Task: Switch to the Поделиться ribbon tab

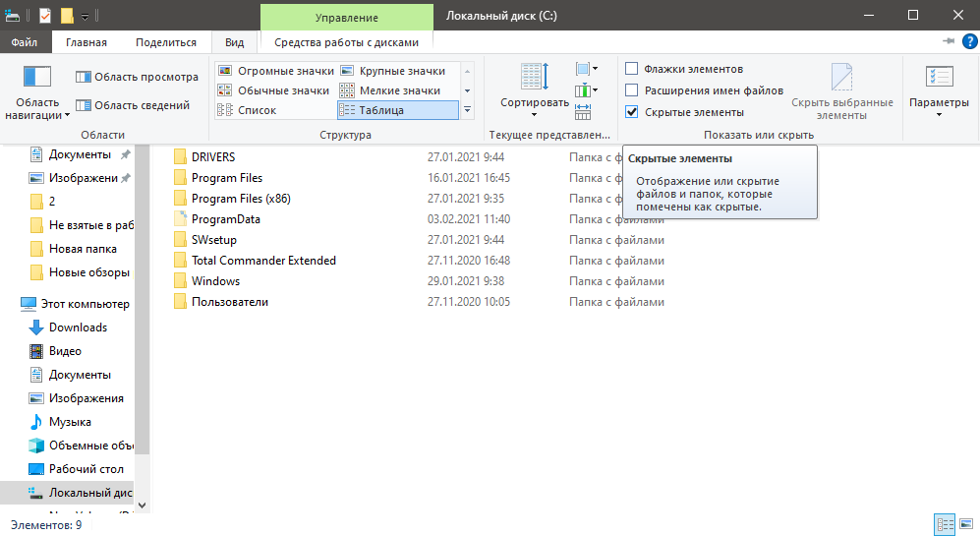Action: pyautogui.click(x=165, y=42)
